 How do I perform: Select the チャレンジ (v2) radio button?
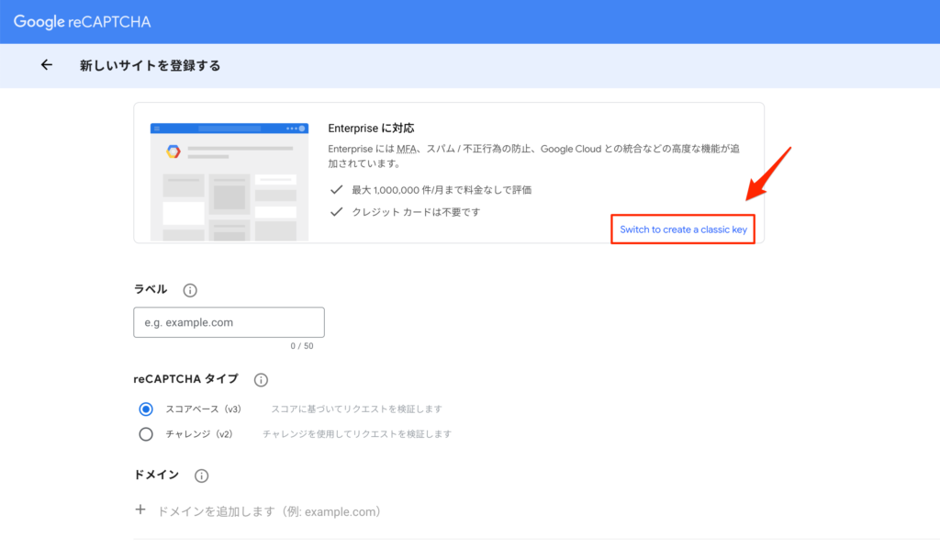[145, 434]
